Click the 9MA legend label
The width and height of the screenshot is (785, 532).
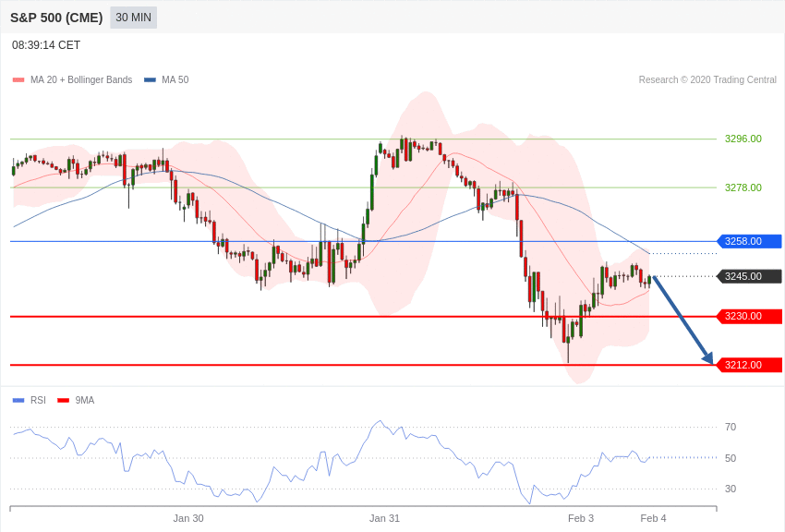pyautogui.click(x=85, y=400)
